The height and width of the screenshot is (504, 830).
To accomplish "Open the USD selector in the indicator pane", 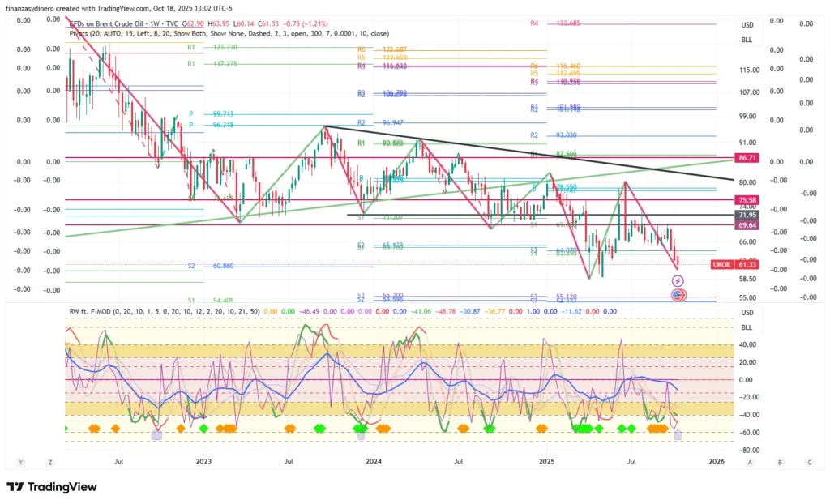I will [x=747, y=313].
